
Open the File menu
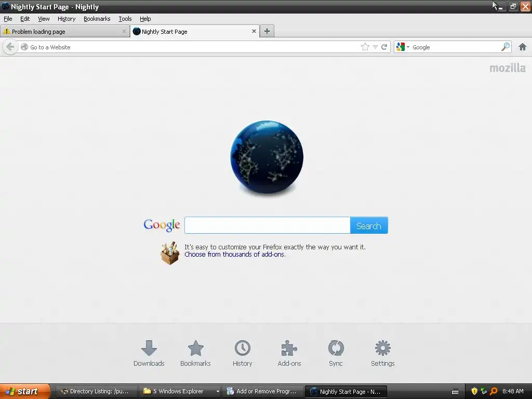tap(8, 19)
